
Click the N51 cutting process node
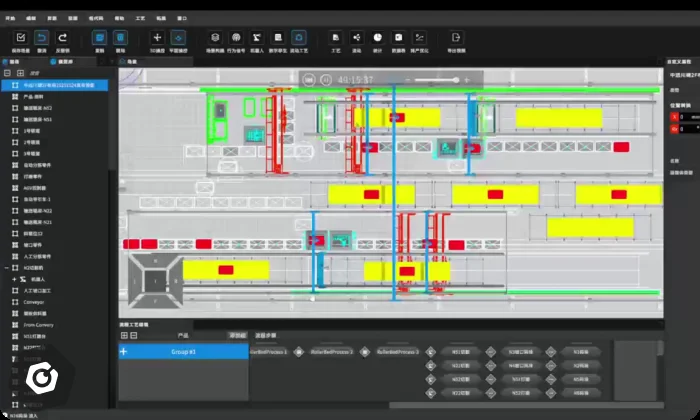tap(461, 352)
